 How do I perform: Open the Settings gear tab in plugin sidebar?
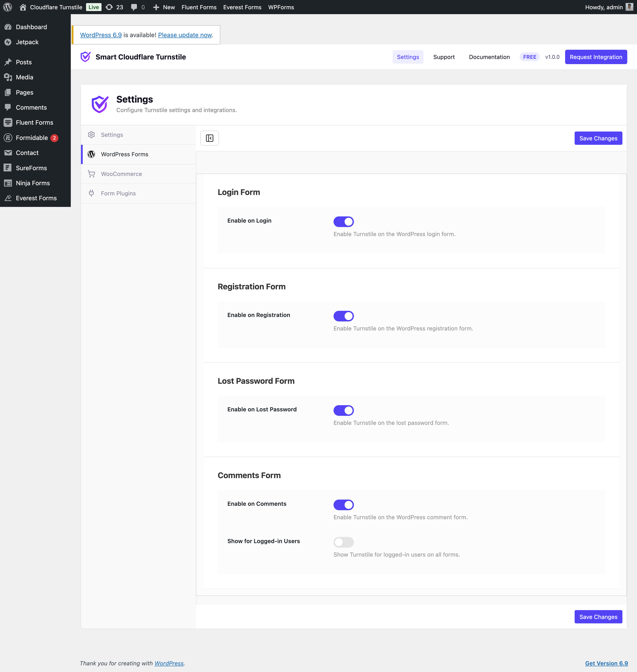point(112,135)
